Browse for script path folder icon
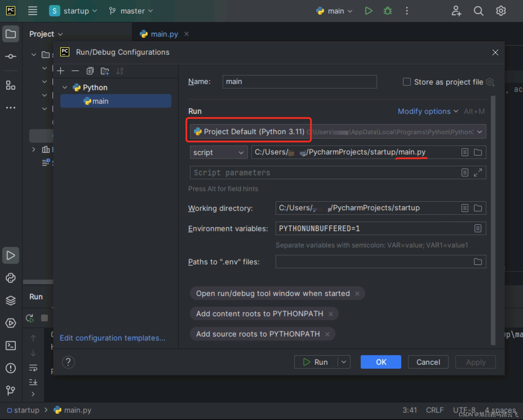The width and height of the screenshot is (523, 420). [x=478, y=152]
